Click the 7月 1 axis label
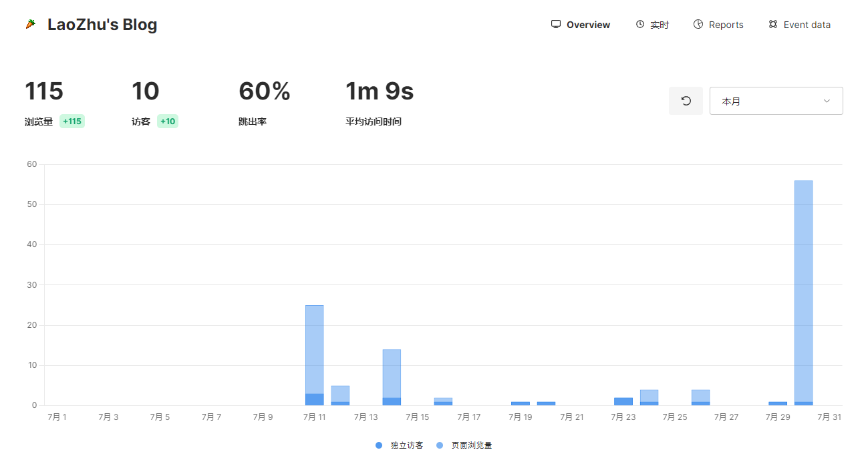The height and width of the screenshot is (460, 868). (x=57, y=417)
